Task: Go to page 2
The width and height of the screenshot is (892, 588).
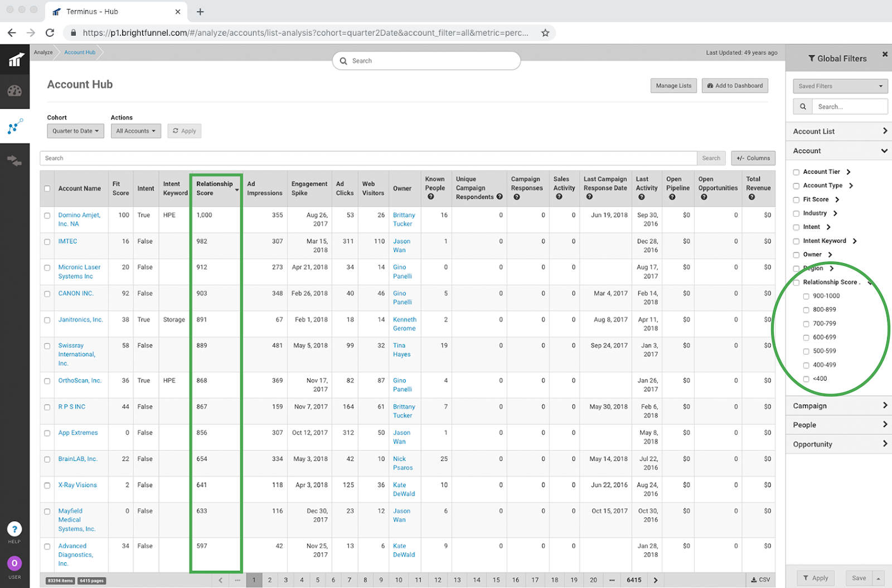Action: (270, 580)
